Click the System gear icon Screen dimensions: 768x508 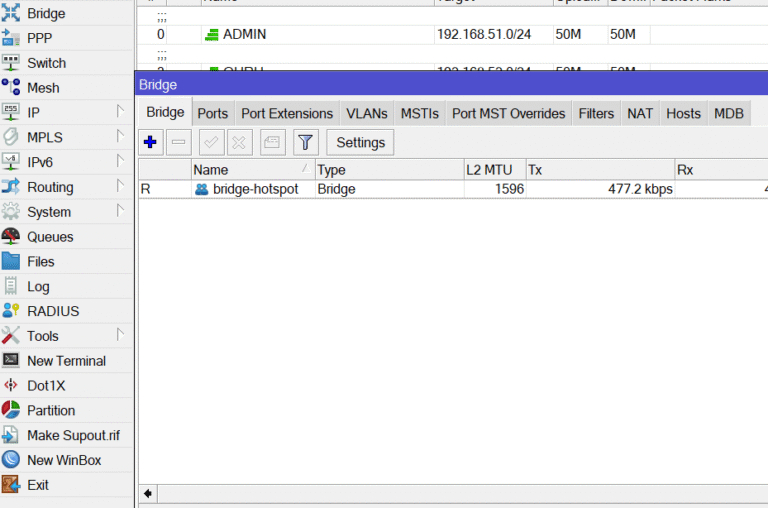[x=11, y=212]
